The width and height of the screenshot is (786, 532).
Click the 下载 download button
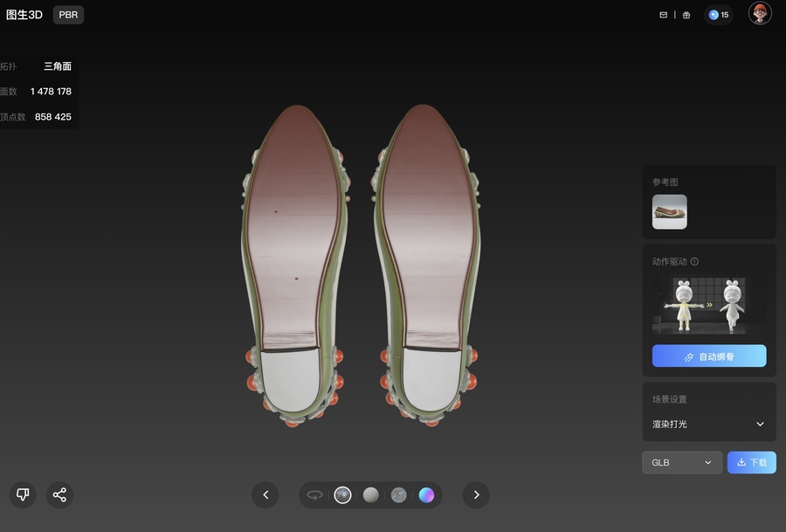coord(751,462)
